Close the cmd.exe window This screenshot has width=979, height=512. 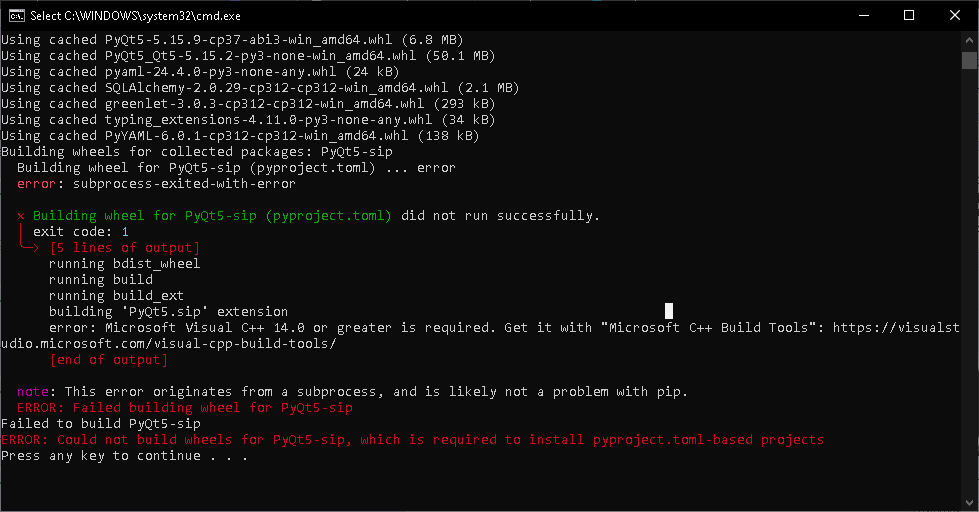(955, 15)
